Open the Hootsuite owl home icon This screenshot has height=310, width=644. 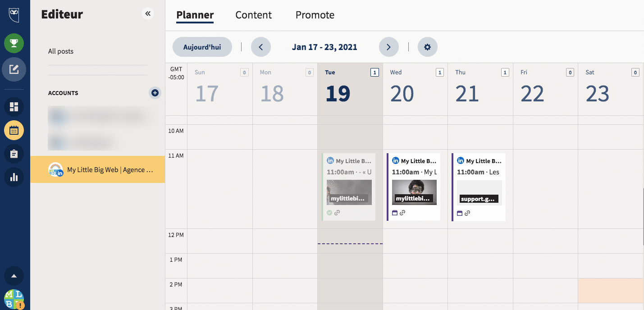(14, 14)
